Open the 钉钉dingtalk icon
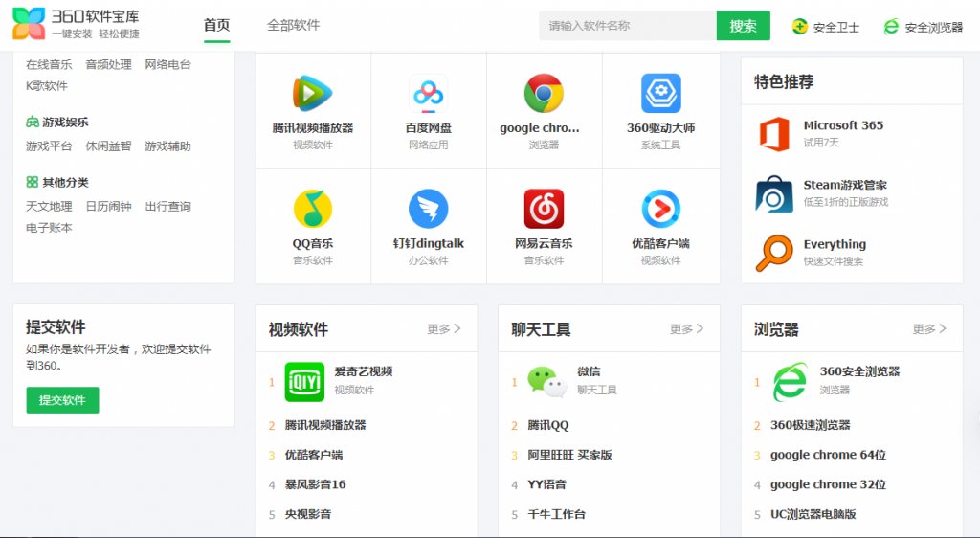Viewport: 980px width, 538px height. click(x=428, y=209)
